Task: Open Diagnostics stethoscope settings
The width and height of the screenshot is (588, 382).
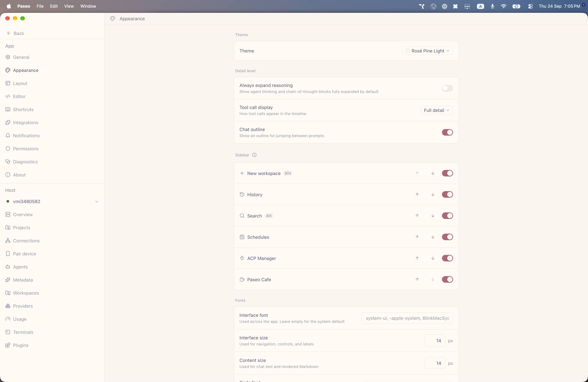Action: 52,162
